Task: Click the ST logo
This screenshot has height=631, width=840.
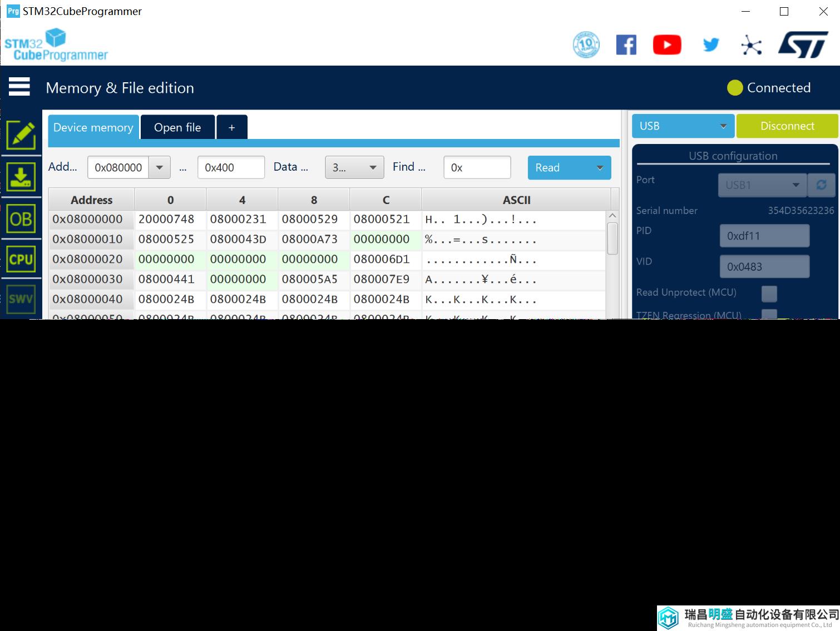Action: [803, 44]
